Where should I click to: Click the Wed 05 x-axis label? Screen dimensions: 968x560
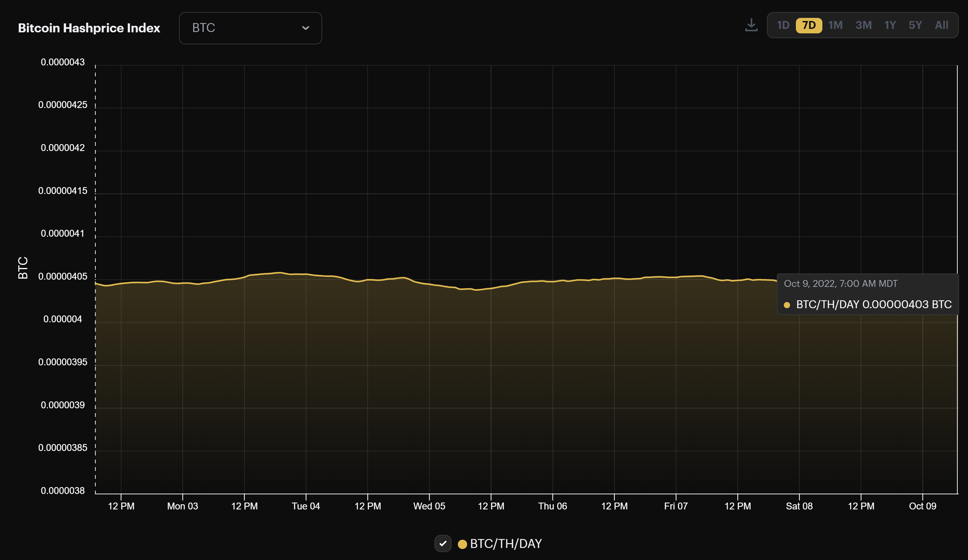[x=429, y=506]
